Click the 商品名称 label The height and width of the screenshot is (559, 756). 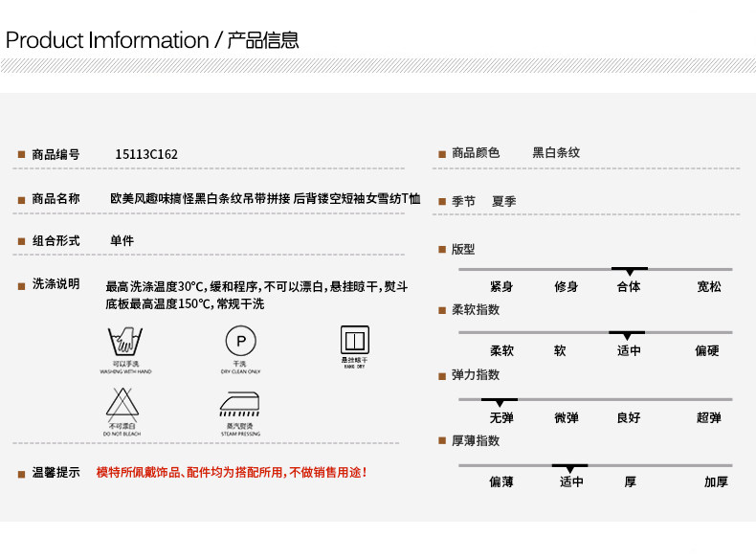point(56,199)
